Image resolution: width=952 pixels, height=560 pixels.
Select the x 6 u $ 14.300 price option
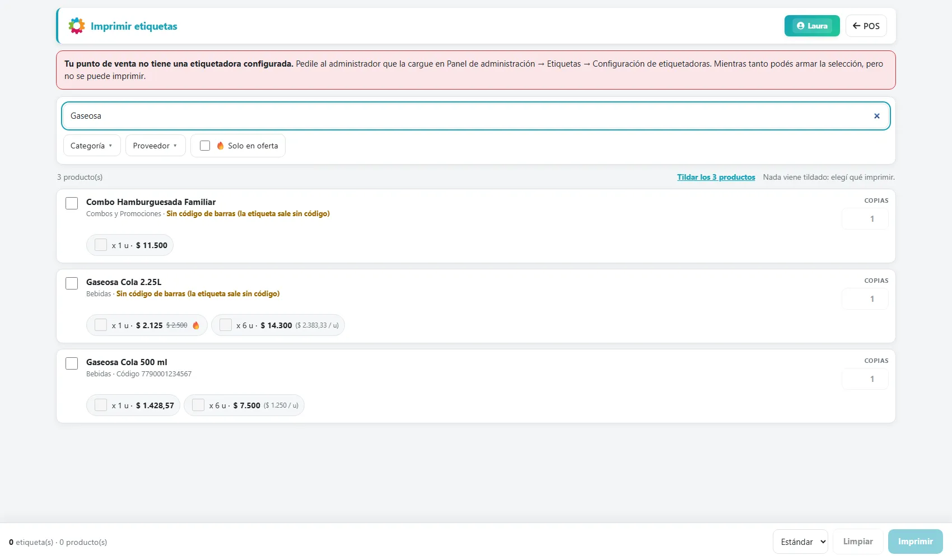(278, 325)
